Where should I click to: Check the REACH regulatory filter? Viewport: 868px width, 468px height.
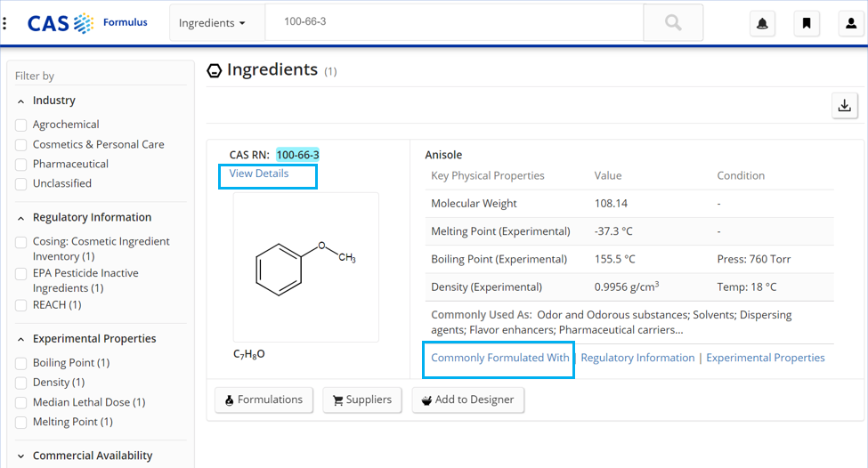click(x=21, y=305)
